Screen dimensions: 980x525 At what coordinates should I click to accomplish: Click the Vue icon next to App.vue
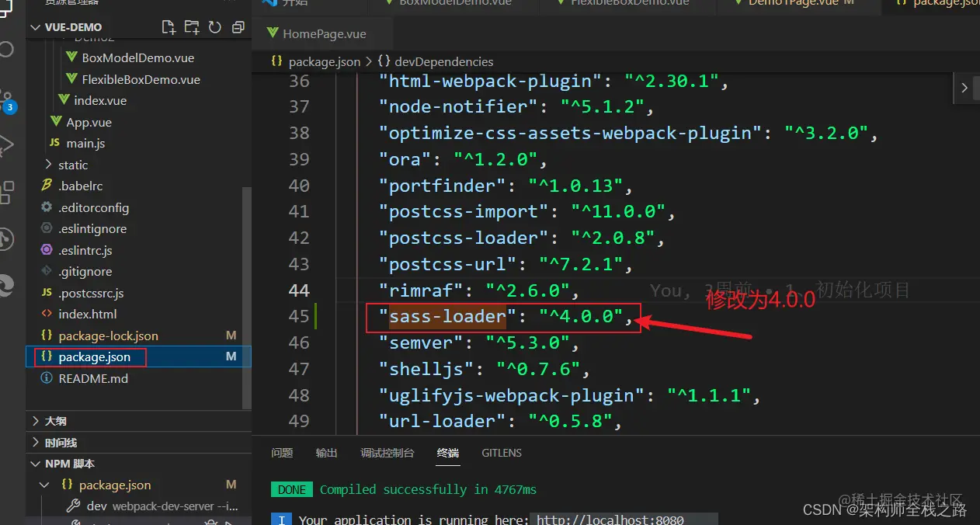click(x=55, y=121)
